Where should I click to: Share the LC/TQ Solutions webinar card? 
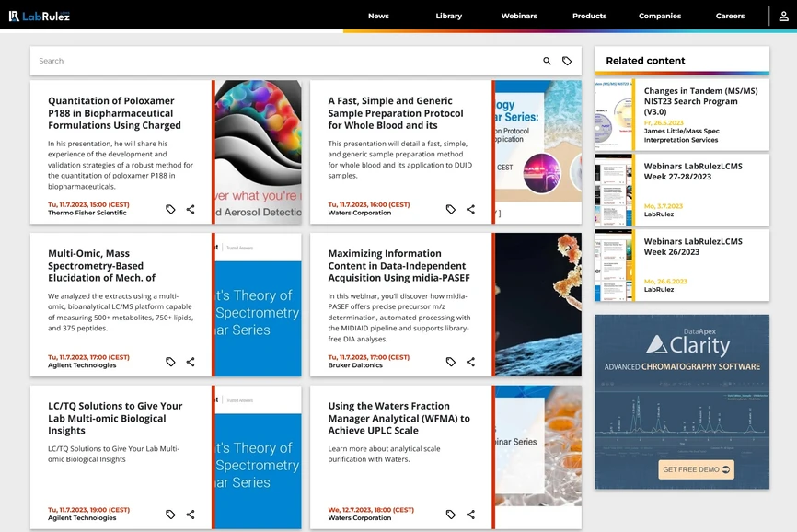click(191, 515)
